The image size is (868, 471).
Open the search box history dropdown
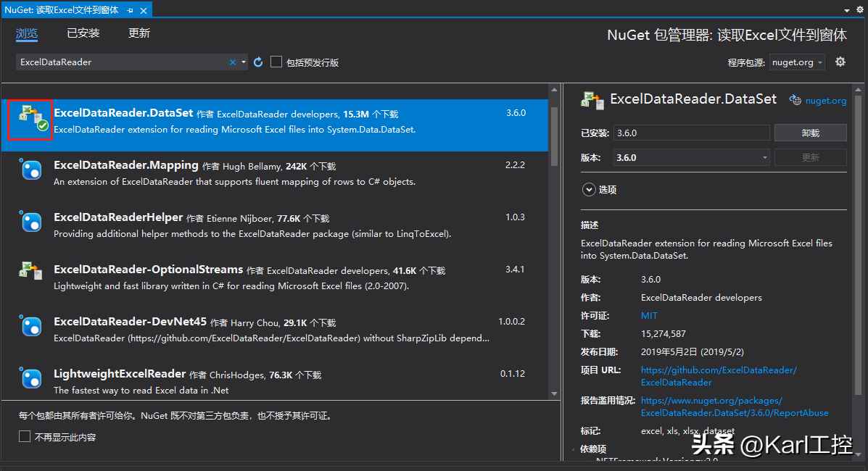pyautogui.click(x=244, y=62)
